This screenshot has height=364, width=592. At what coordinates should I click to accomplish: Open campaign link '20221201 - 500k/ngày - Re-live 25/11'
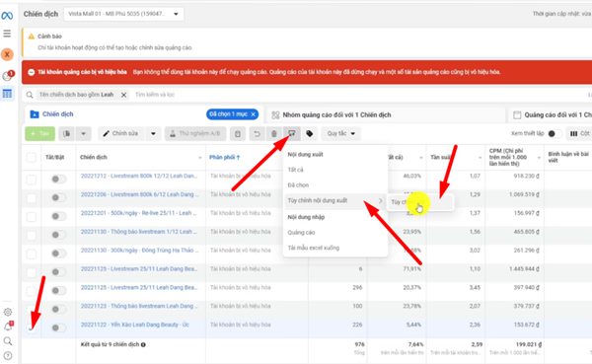[138, 213]
